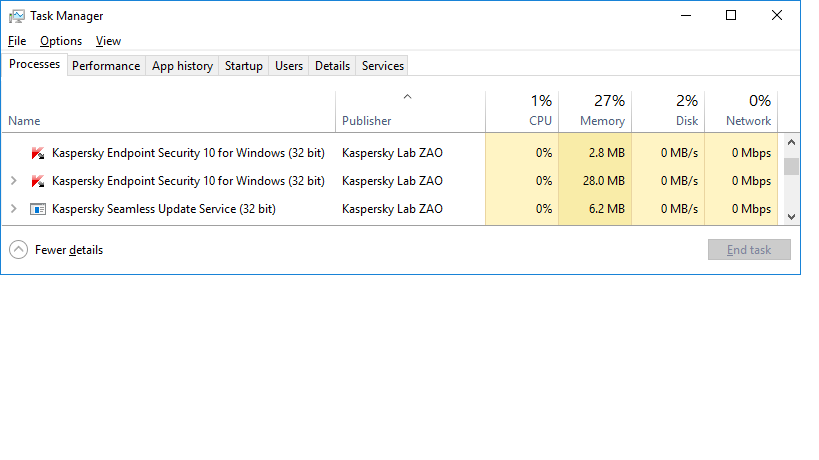Switch to the Performance tab
The width and height of the screenshot is (819, 460).
[106, 66]
